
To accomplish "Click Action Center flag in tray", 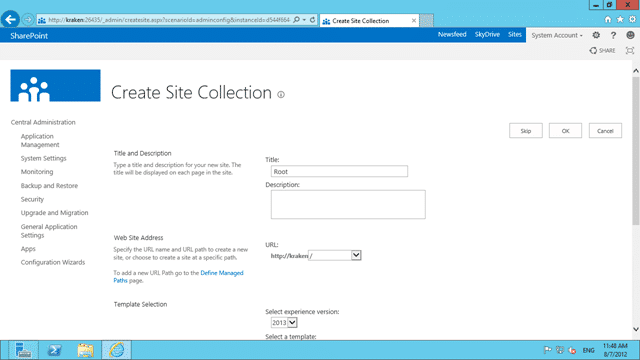I will (547, 350).
